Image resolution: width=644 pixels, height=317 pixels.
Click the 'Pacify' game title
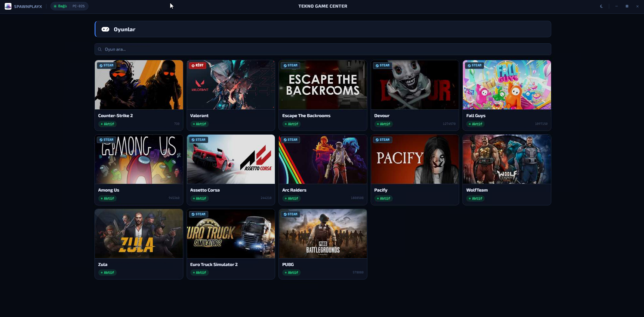click(x=380, y=190)
